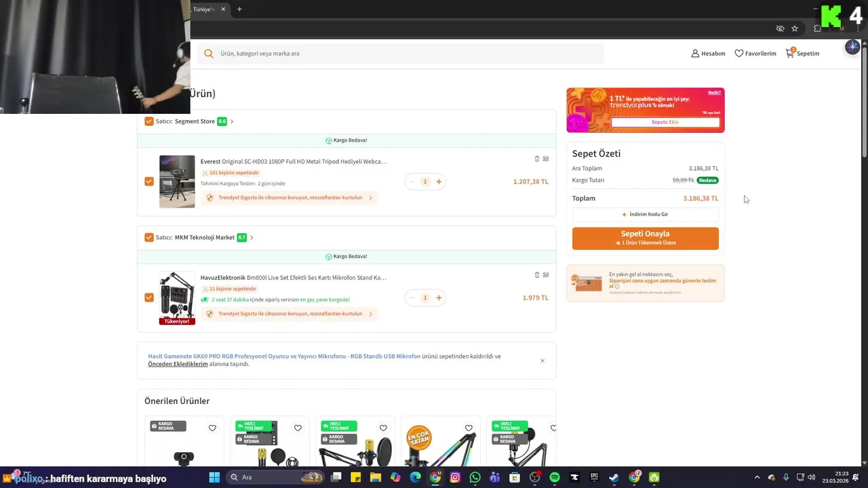Open Trendyol Sigorta offer for microphone set
Screen dimensions: 868x488
[x=290, y=314]
